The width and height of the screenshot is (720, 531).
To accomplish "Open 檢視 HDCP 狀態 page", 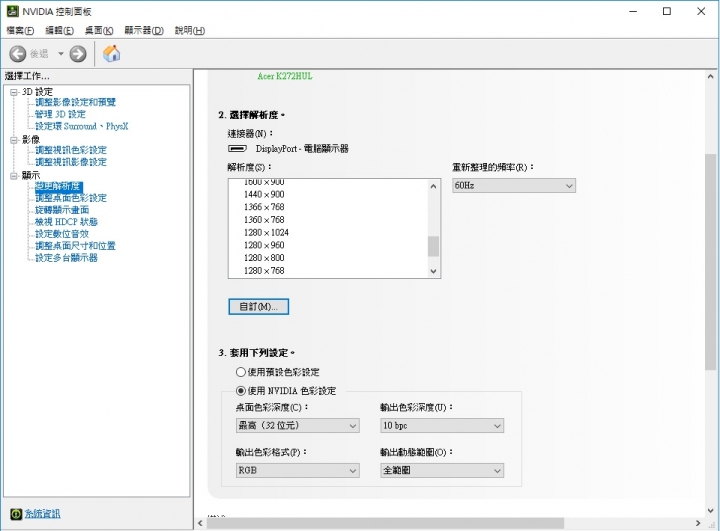I will coord(67,221).
